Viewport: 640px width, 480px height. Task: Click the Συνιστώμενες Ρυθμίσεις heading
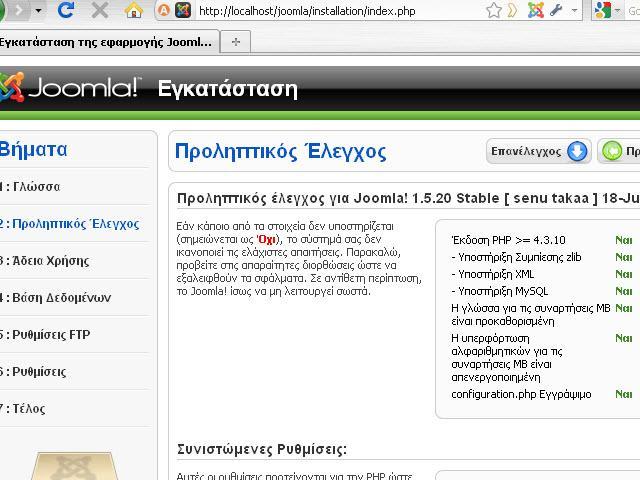point(262,449)
